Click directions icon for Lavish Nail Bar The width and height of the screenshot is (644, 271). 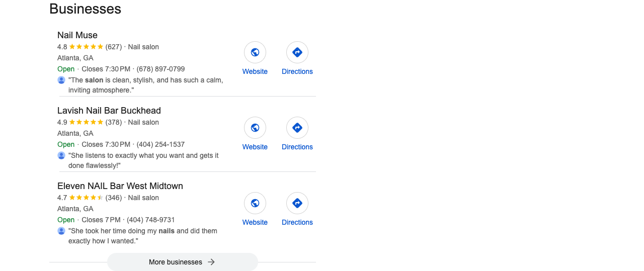coord(297,128)
